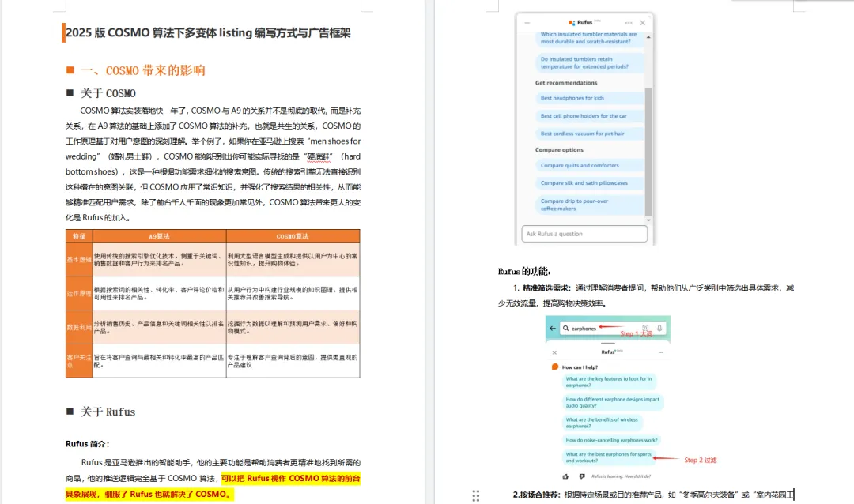Click Compare quilts and comforters suggestion
Screen dimensions: 854x504
click(589, 165)
